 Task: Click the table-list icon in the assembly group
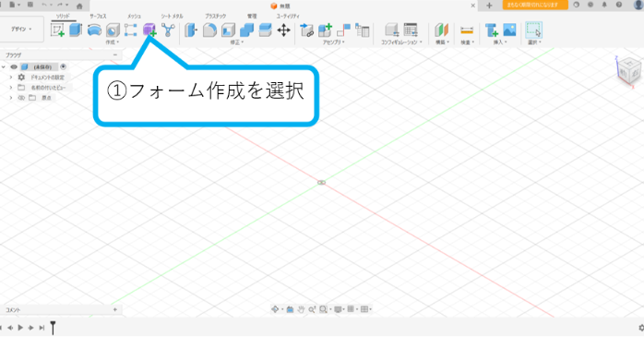coord(362,30)
